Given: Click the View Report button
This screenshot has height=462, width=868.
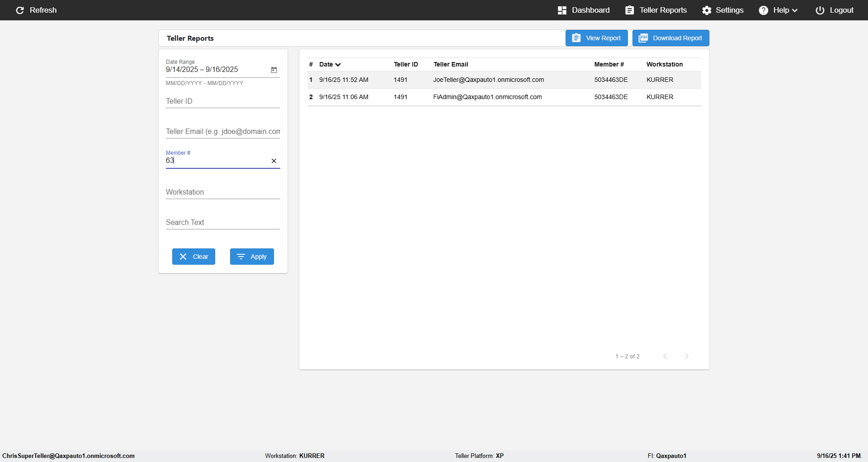Looking at the screenshot, I should click(x=597, y=38).
